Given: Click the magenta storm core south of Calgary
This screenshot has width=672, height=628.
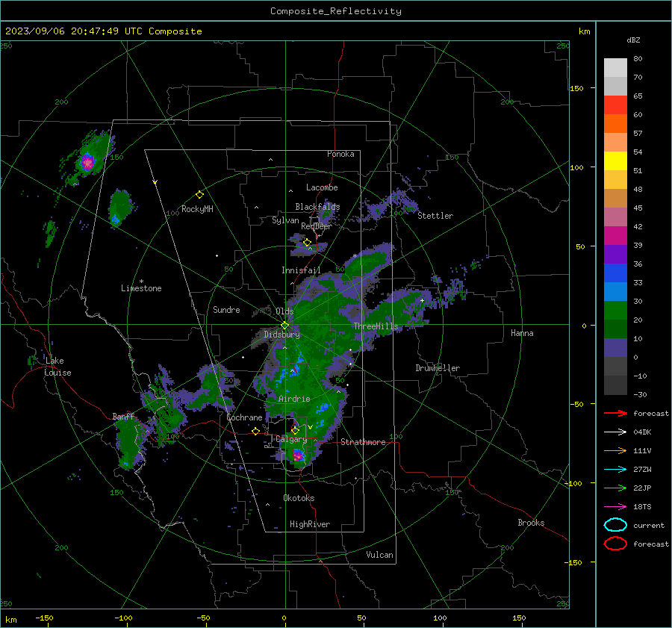Looking at the screenshot, I should [x=298, y=455].
